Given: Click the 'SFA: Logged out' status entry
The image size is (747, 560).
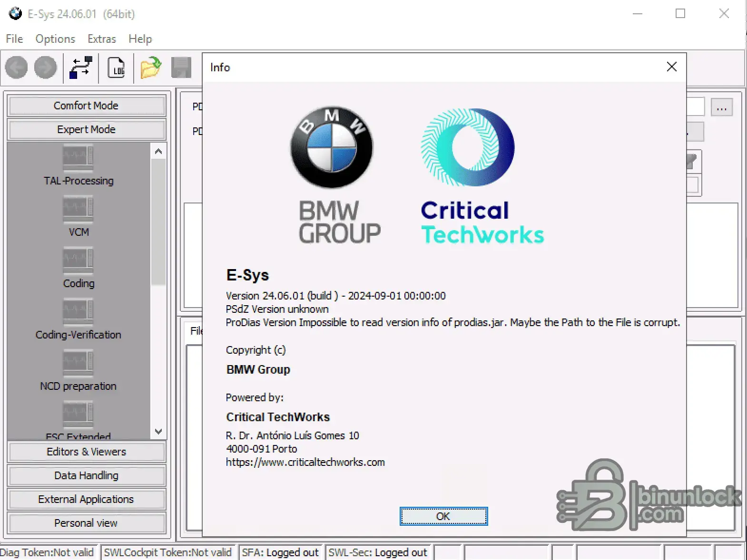Looking at the screenshot, I should tap(280, 552).
